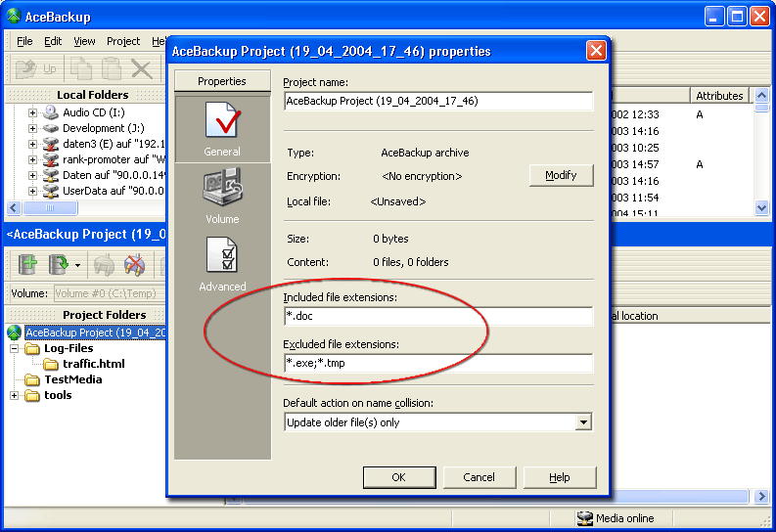Collapse the Log-Files folder node
The image size is (776, 532).
point(15,348)
